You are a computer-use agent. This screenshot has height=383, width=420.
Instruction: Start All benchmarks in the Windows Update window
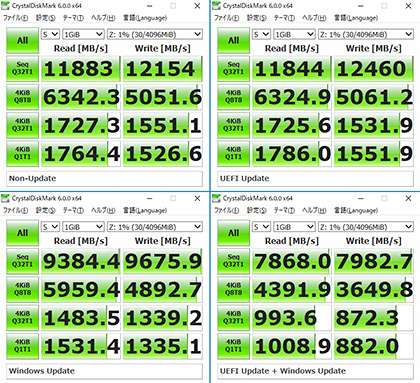point(22,233)
